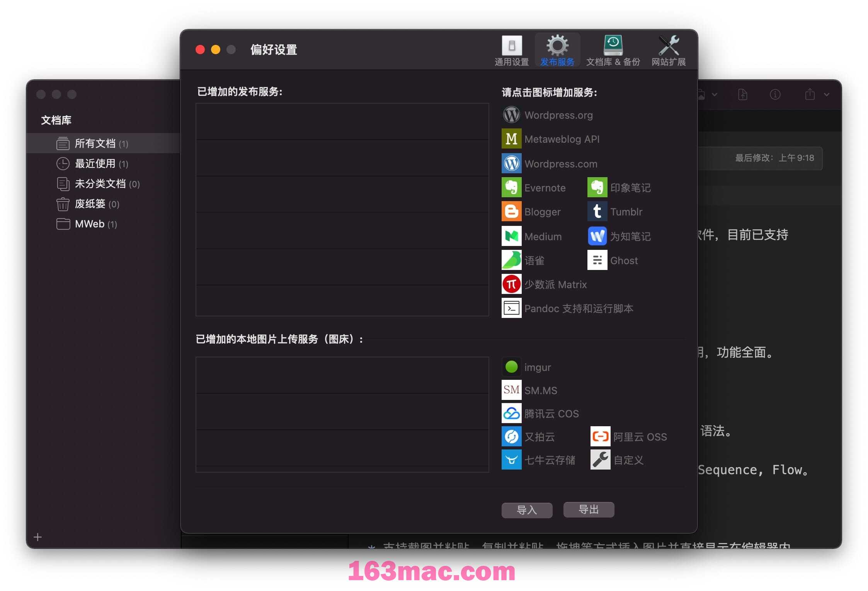This screenshot has height=591, width=868.
Task: Open 废纸篓 in the library sidebar
Action: coord(103,204)
